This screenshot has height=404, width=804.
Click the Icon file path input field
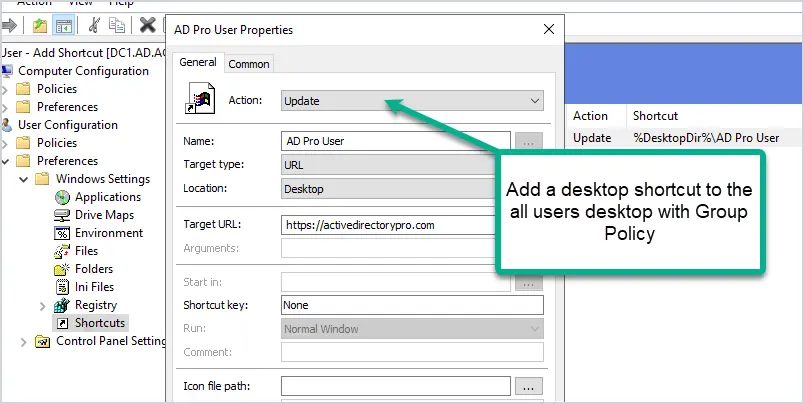(396, 386)
